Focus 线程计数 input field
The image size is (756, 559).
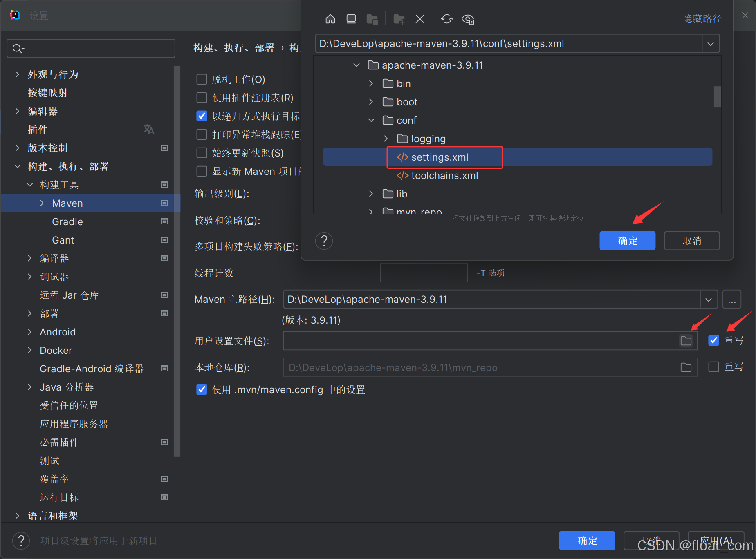(x=424, y=273)
